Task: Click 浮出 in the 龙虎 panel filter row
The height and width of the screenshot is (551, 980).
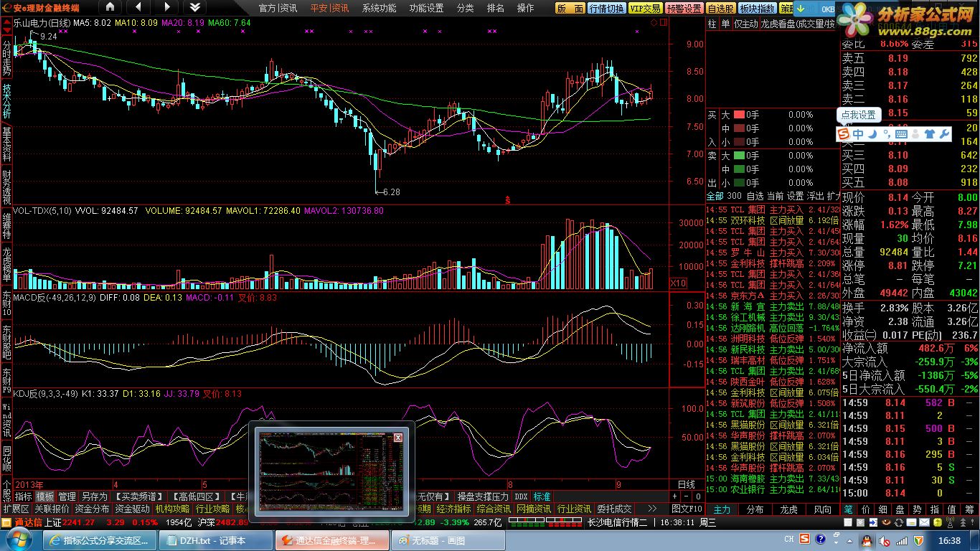Action: [815, 196]
